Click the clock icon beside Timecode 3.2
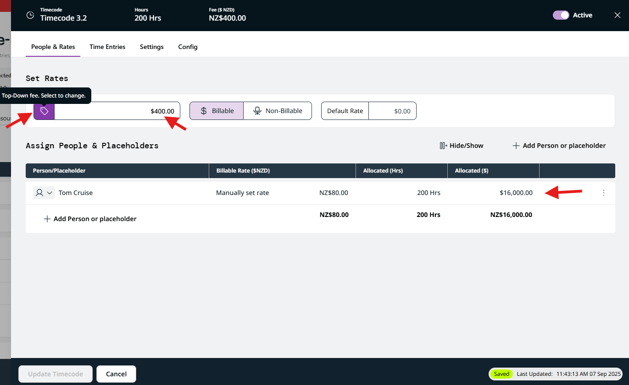Screen dimensions: 629x385 [x=30, y=15]
